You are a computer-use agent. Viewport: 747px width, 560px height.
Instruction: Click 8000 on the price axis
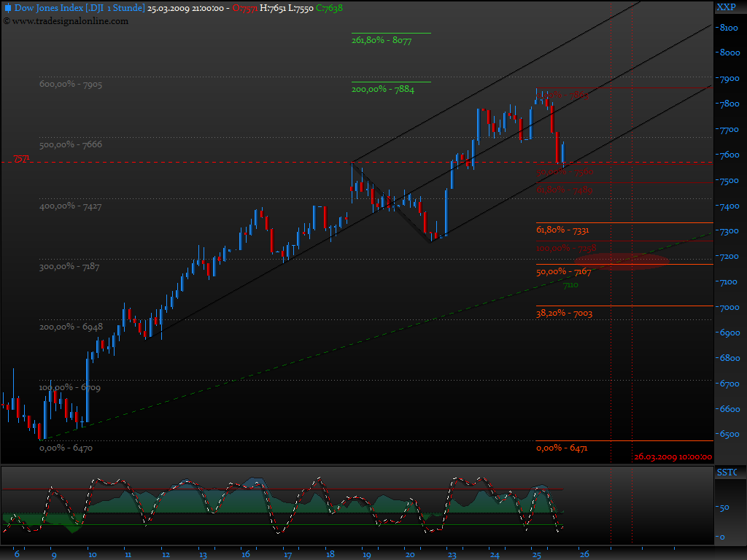click(x=730, y=52)
